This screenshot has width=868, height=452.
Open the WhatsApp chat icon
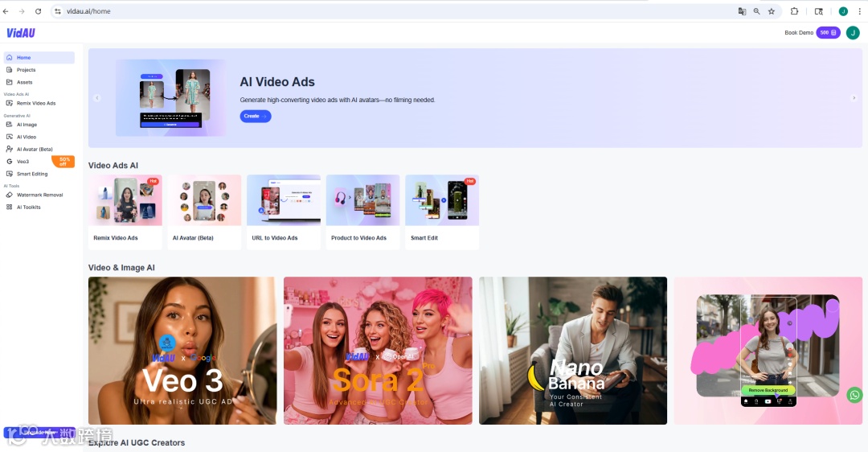point(854,395)
